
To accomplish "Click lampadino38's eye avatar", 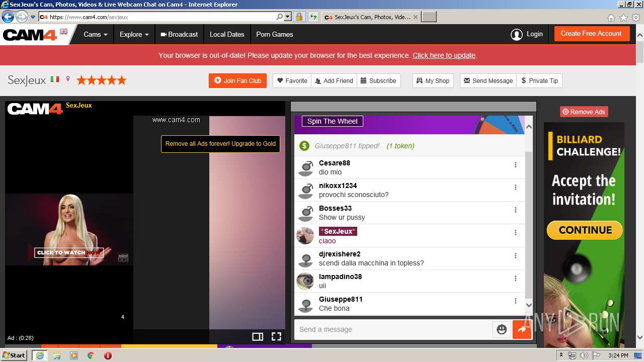I will [x=305, y=281].
